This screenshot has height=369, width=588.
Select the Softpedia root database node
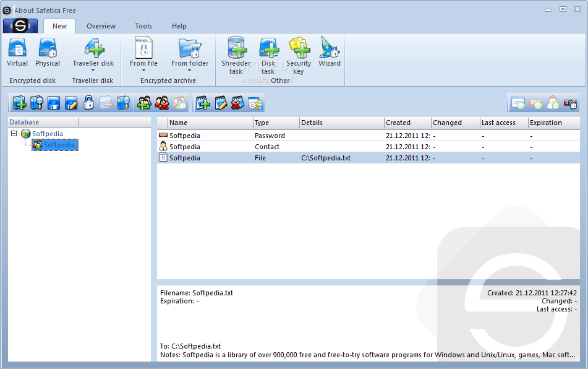tap(47, 134)
